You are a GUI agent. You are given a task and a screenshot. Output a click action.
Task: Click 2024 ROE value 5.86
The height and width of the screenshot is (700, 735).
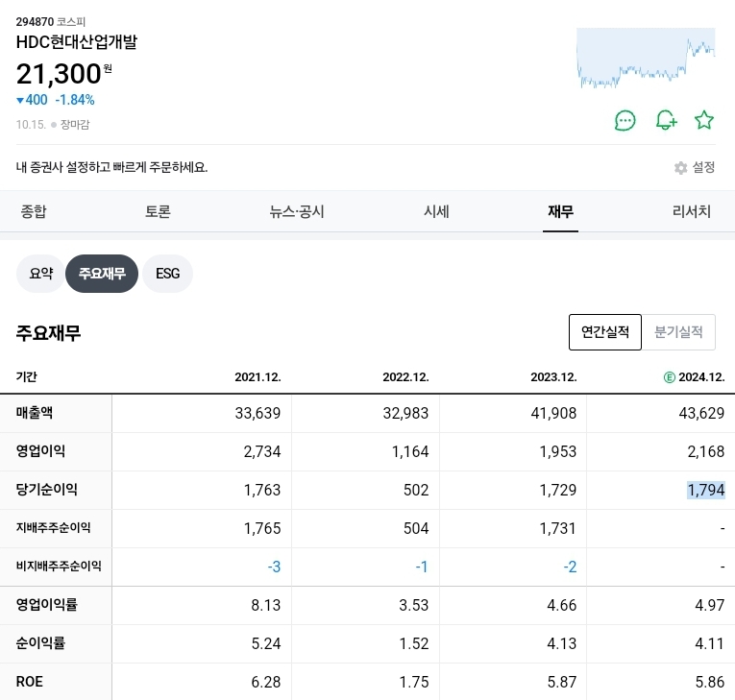[x=710, y=682]
